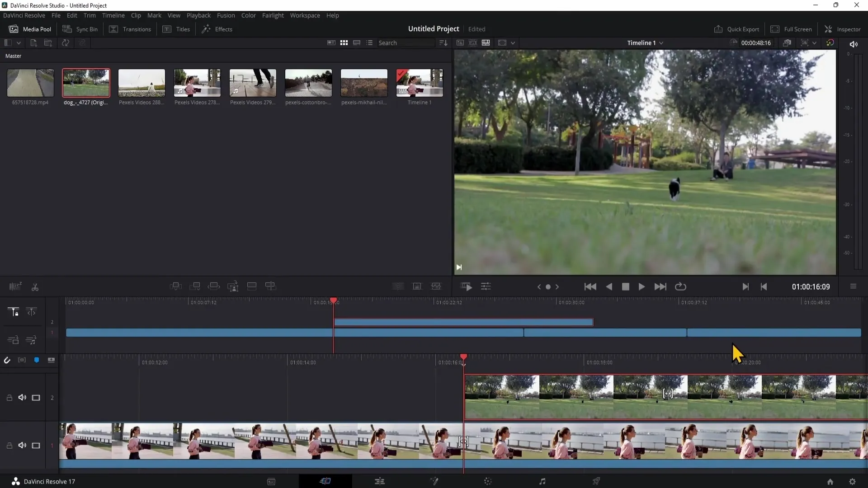The image size is (868, 488).
Task: Click the blue marker icon
Action: pos(37,360)
